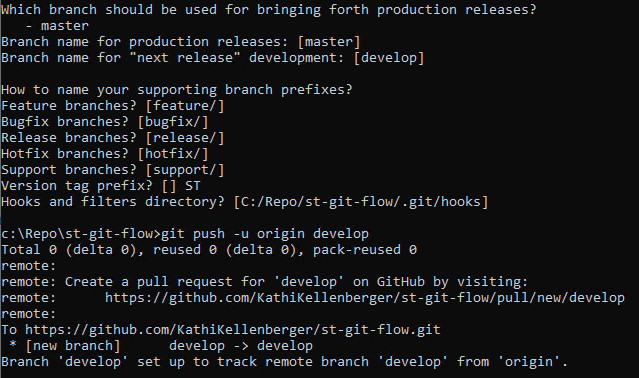Image resolution: width=639 pixels, height=378 pixels.
Task: Click the [support/] prefix default
Action: pyautogui.click(x=185, y=170)
